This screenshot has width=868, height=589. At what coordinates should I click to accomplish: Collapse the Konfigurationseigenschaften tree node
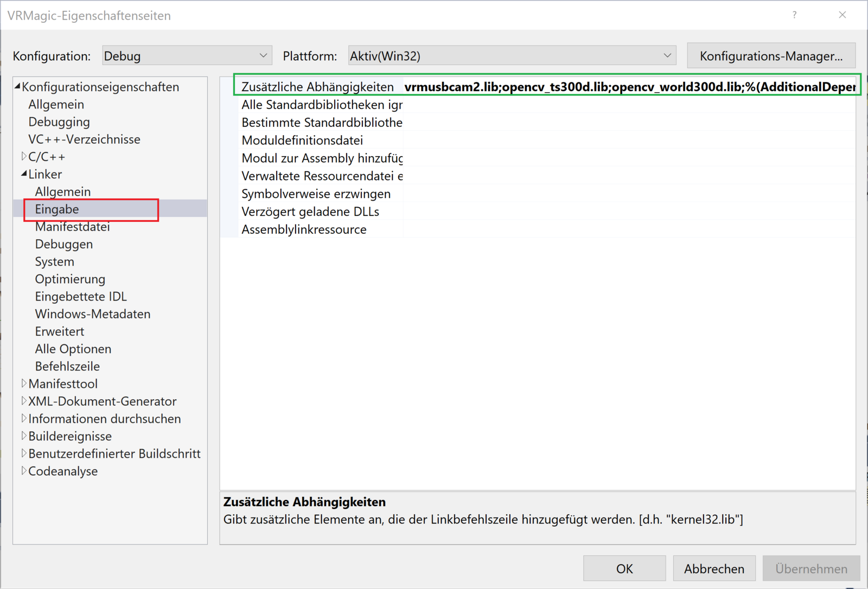click(x=17, y=87)
